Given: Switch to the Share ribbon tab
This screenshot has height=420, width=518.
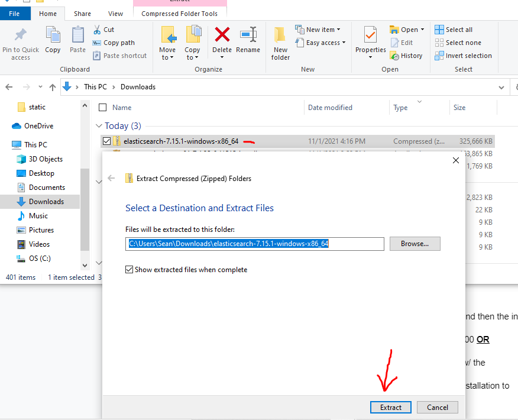Looking at the screenshot, I should pyautogui.click(x=82, y=14).
